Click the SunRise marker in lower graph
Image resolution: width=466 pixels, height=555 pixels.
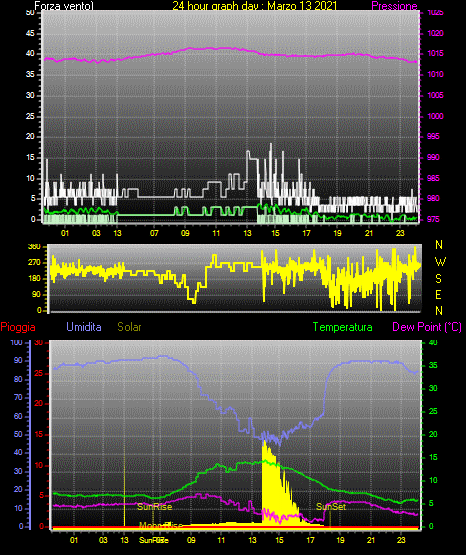155,507
